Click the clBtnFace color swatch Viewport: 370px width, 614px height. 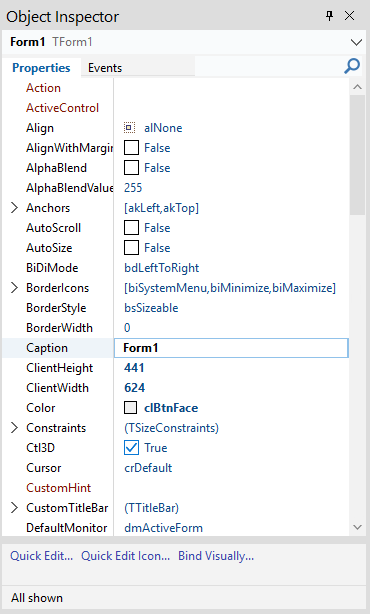pyautogui.click(x=130, y=408)
